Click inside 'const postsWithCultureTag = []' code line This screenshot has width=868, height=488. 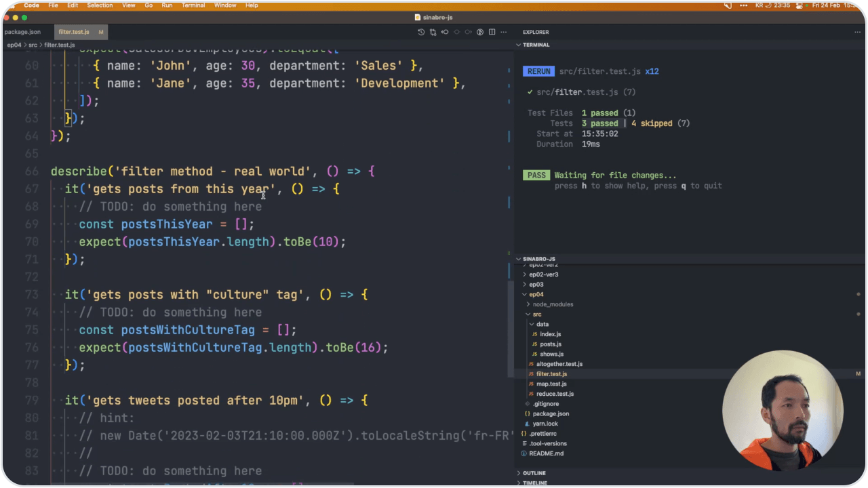pos(188,330)
